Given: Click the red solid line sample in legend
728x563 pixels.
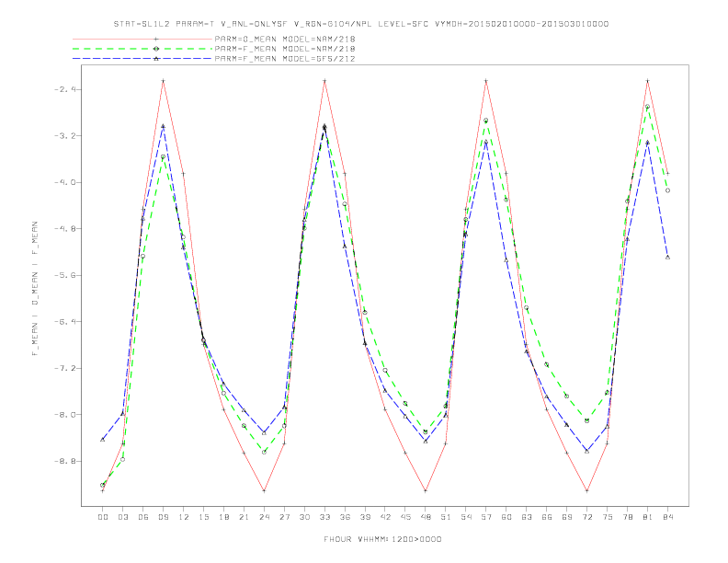Looking at the screenshot, I should coord(142,39).
